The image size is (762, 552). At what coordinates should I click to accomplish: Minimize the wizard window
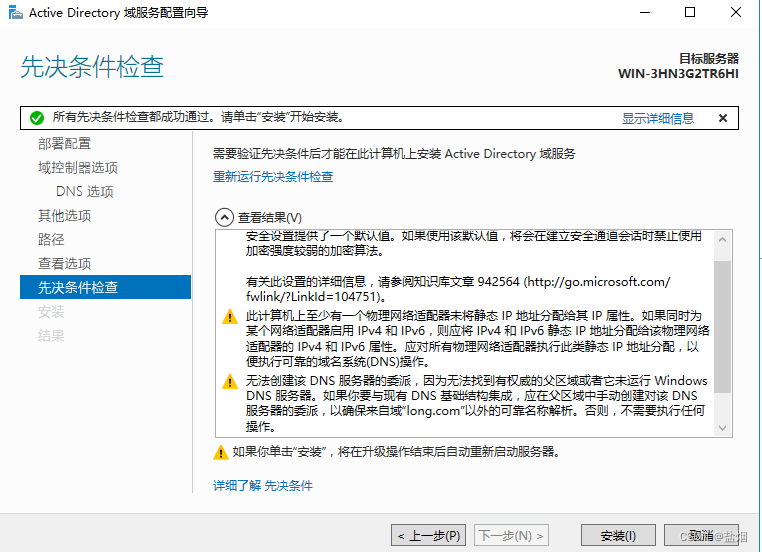click(645, 13)
